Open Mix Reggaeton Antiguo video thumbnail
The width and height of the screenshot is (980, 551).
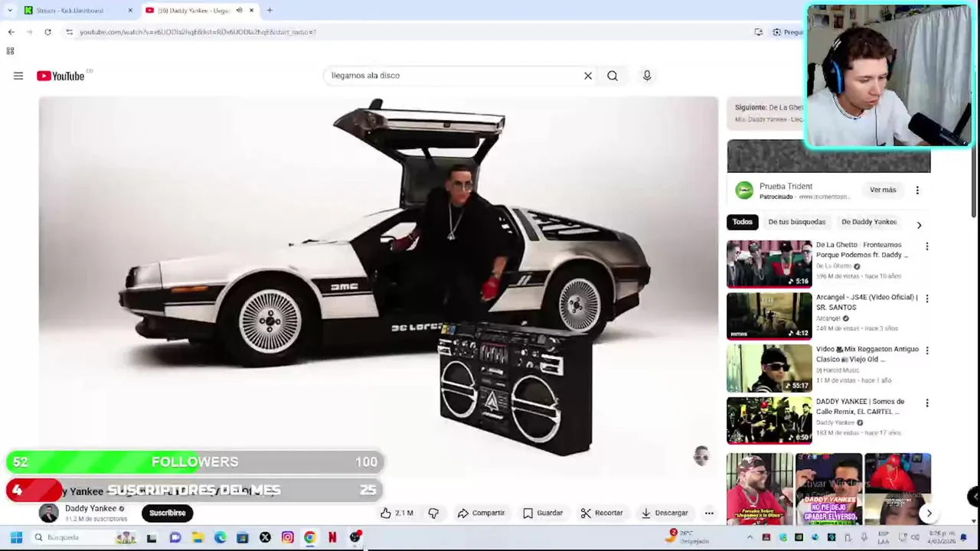pyautogui.click(x=769, y=367)
